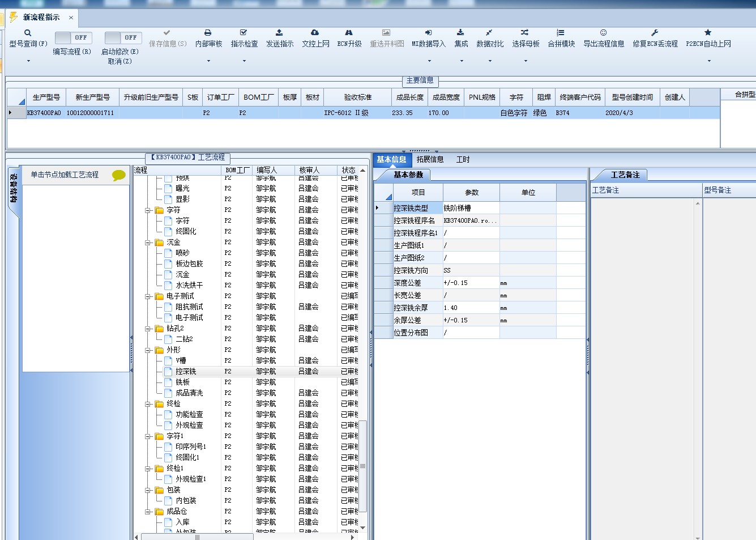The image size is (756, 540).
Task: Click the 发送指示 upload icon
Action: [x=279, y=33]
